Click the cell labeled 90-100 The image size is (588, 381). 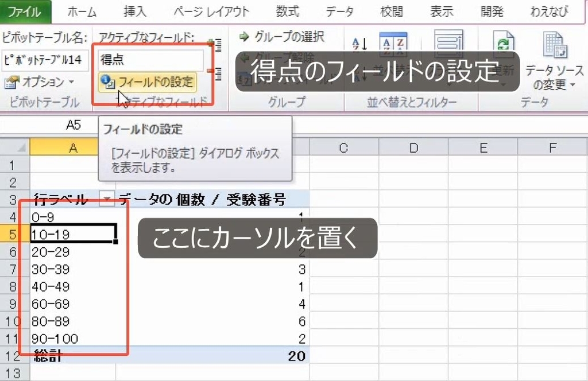pyautogui.click(x=73, y=339)
